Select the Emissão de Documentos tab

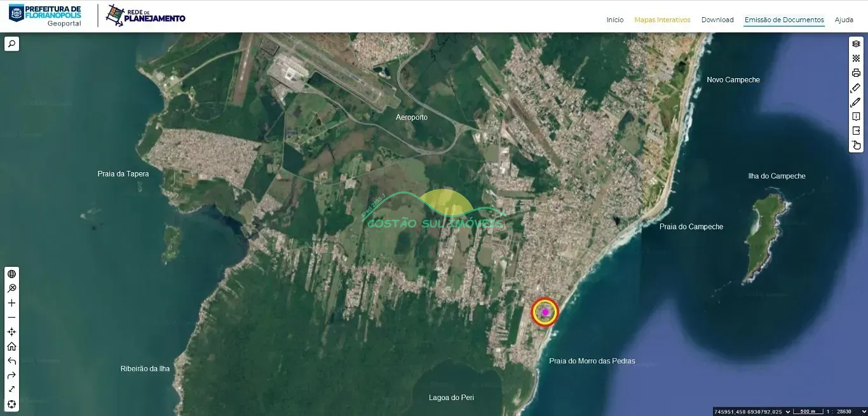pyautogui.click(x=784, y=20)
